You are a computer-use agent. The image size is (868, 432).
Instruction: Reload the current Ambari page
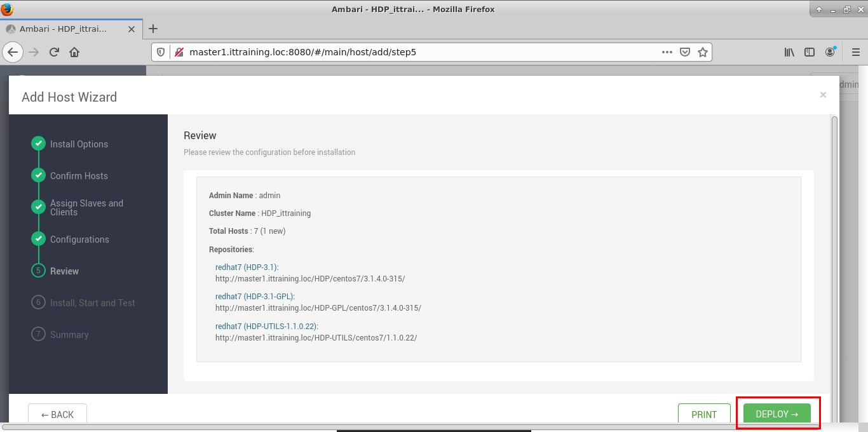click(54, 52)
